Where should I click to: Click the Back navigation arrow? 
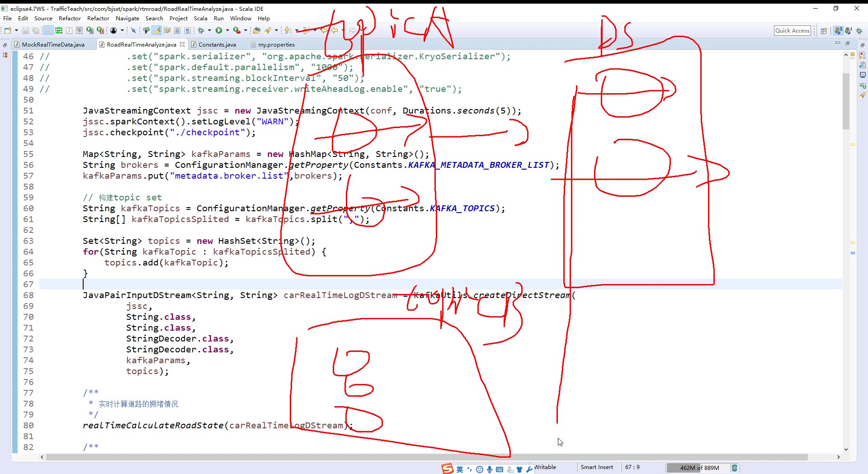335,30
